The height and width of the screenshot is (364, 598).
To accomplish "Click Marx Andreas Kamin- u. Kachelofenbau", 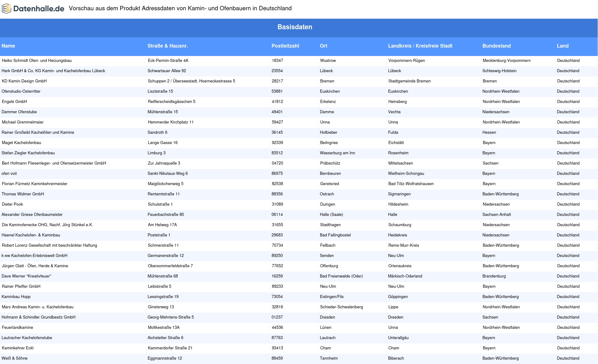I will [x=38, y=307].
